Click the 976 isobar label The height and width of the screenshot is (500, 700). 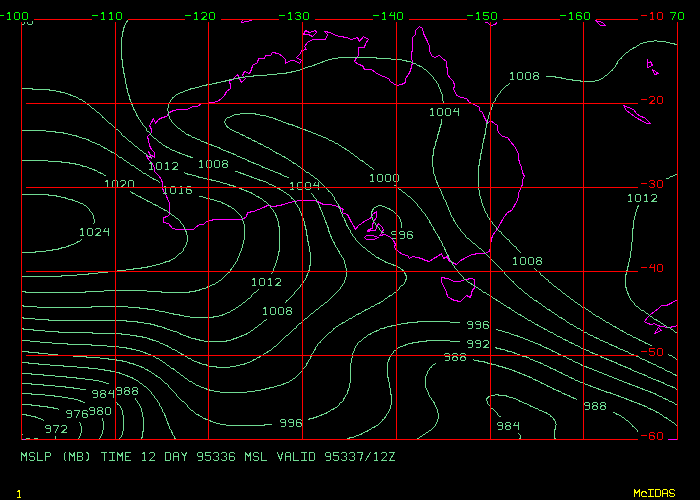coord(77,414)
